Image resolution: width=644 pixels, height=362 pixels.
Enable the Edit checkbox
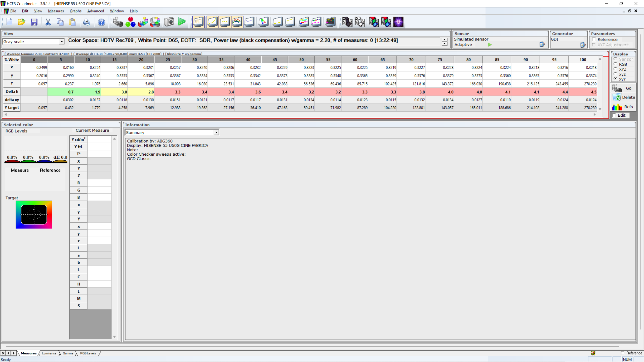(x=614, y=115)
